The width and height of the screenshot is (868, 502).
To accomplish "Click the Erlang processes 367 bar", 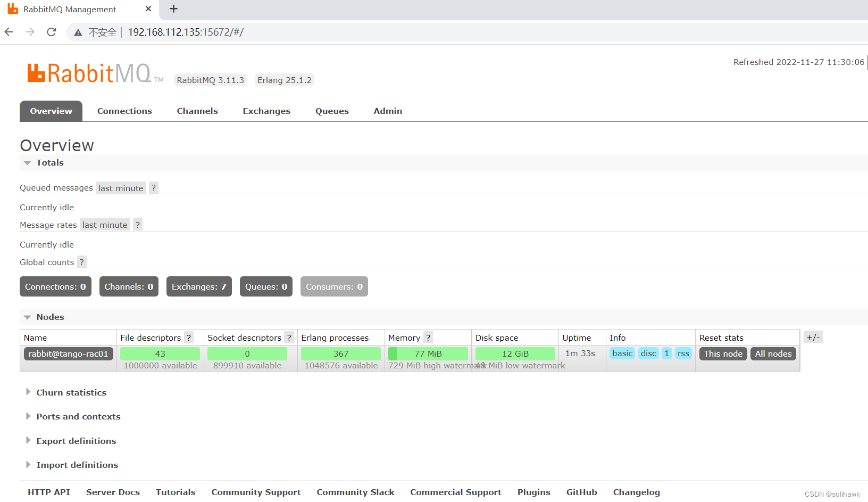I will coord(341,353).
